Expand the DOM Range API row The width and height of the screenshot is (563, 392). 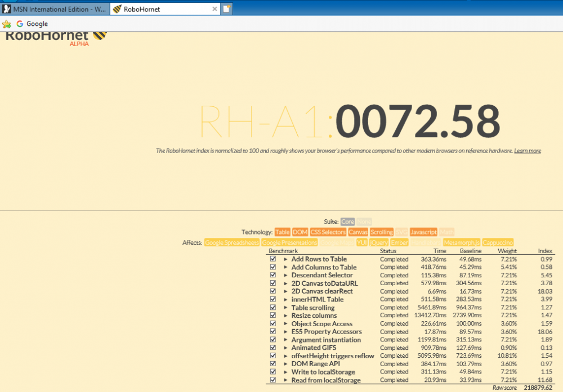click(x=285, y=364)
